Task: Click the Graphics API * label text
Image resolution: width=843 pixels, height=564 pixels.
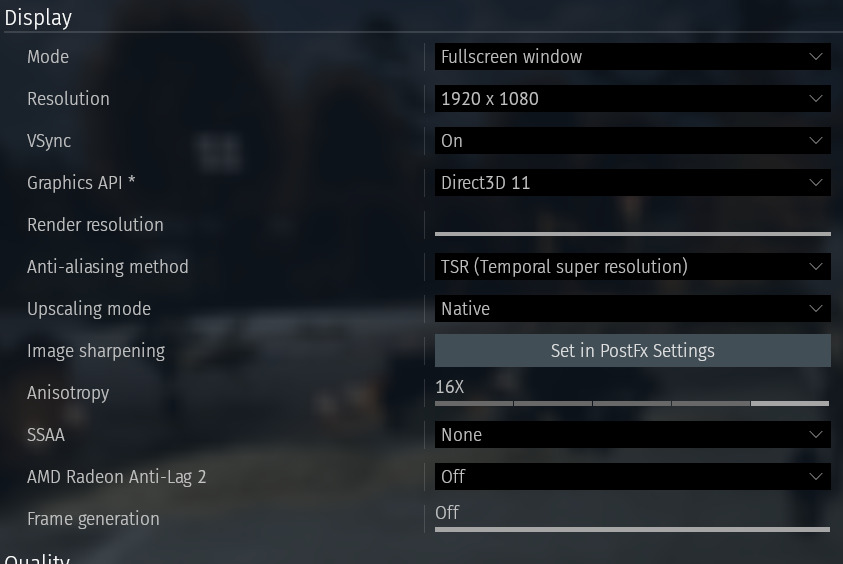Action: point(81,183)
